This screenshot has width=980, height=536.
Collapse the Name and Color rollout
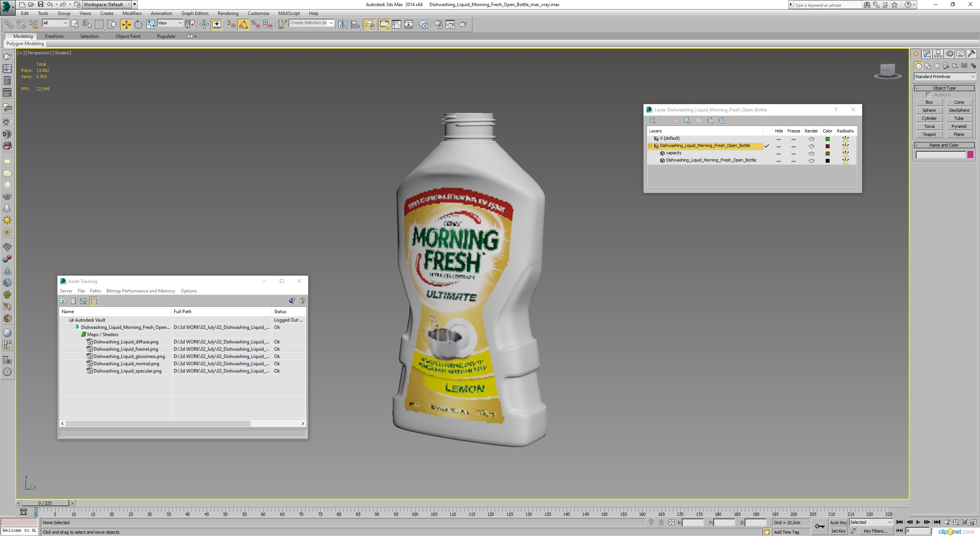pyautogui.click(x=944, y=145)
